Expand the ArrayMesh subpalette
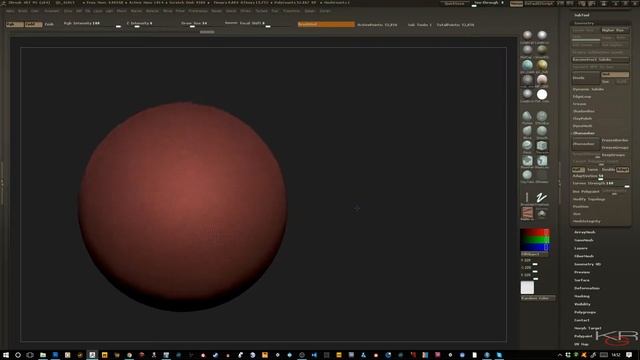 (584, 232)
